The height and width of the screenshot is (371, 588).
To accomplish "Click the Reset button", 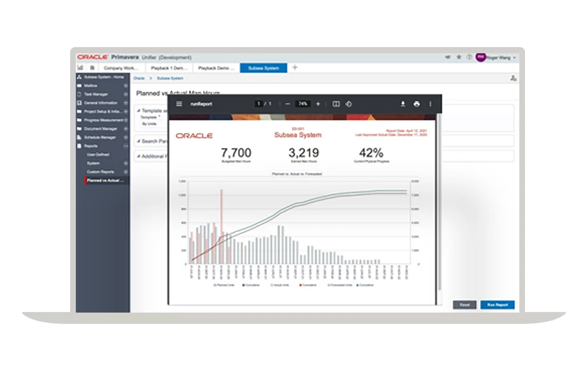I will point(464,305).
